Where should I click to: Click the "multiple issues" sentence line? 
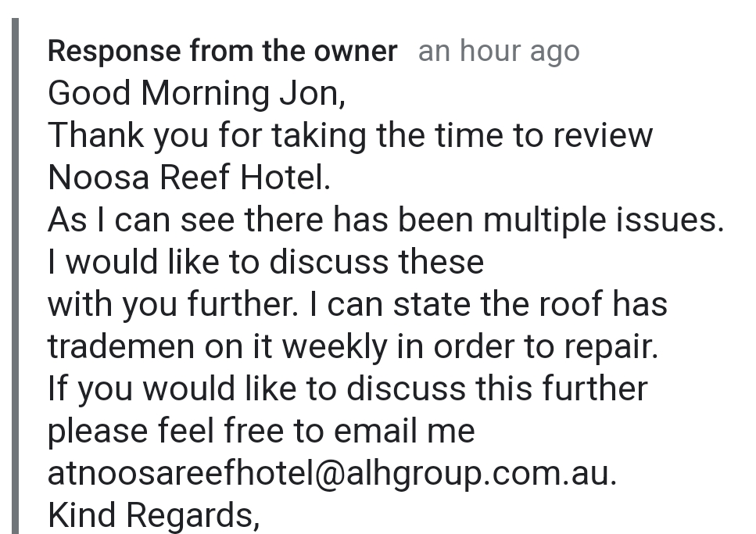click(385, 220)
